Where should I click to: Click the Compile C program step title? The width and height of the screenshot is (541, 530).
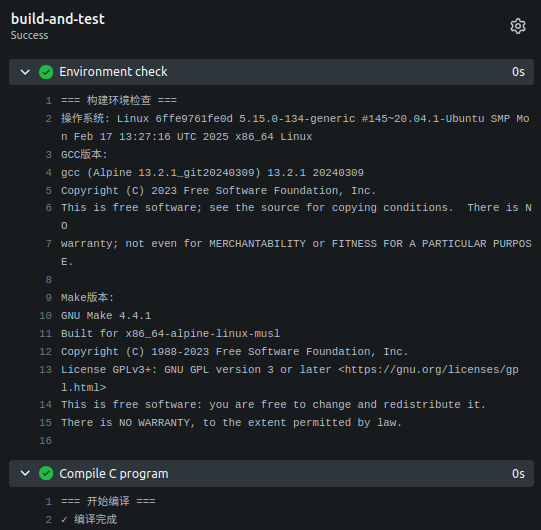[x=114, y=474]
